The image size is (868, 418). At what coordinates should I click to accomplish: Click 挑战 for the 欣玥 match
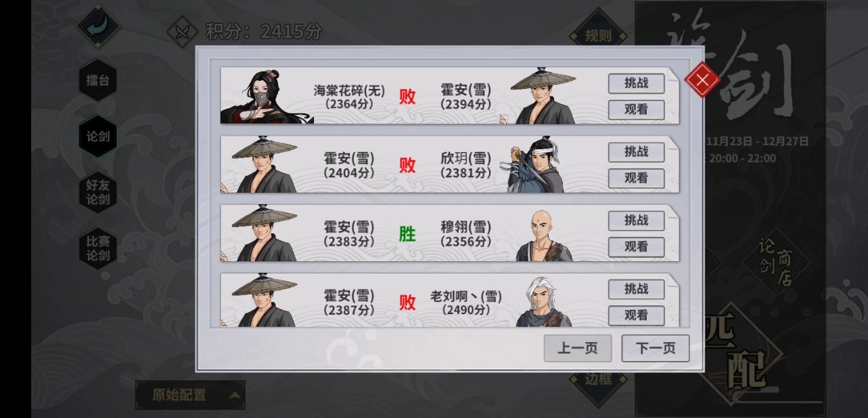tap(635, 152)
